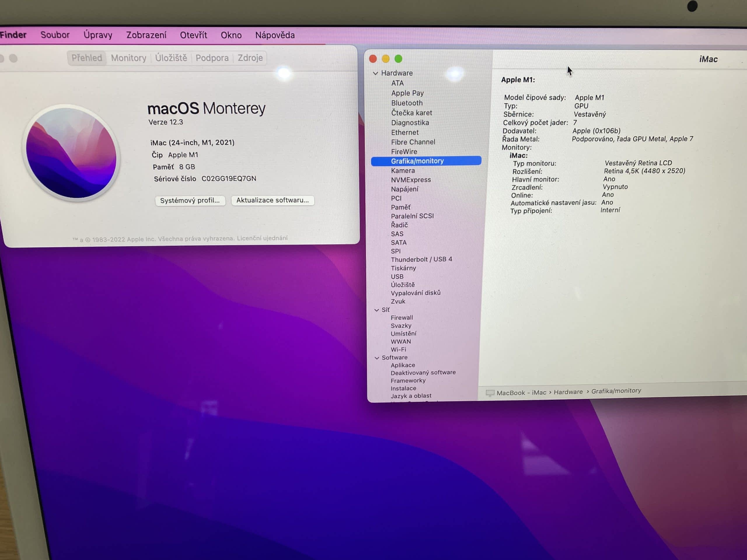Collapse the Hardware section
The width and height of the screenshot is (747, 560).
pyautogui.click(x=376, y=73)
